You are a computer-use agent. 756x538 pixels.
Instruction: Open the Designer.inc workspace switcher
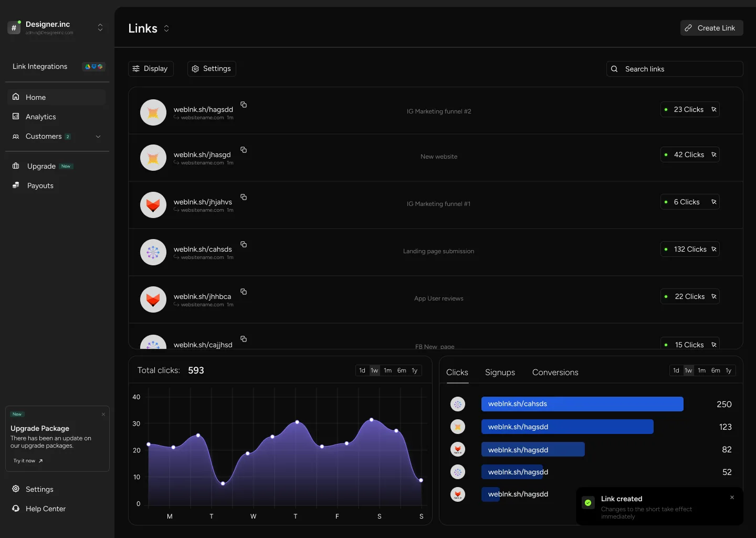(x=100, y=27)
